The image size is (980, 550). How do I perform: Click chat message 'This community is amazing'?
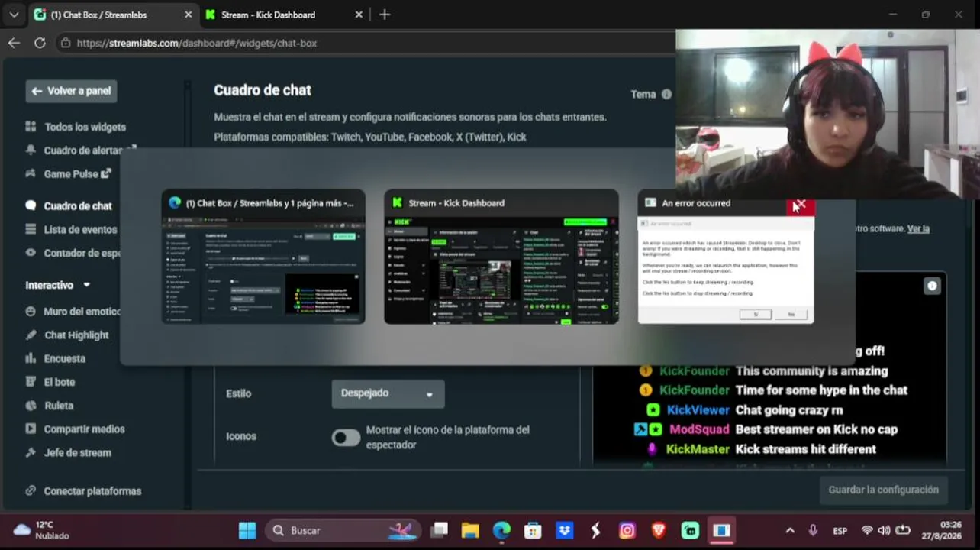(811, 370)
